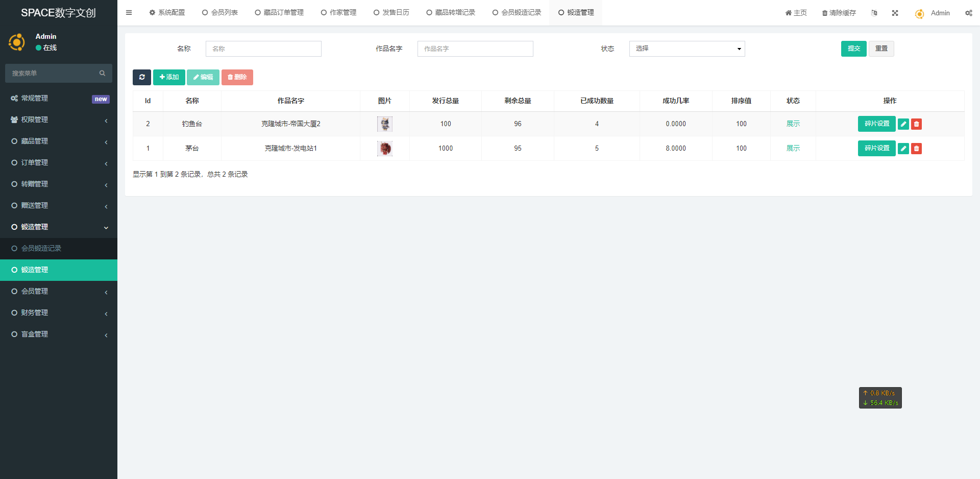Click the pencil edit icon for 钓鱼台 row
The width and height of the screenshot is (980, 479).
point(903,124)
